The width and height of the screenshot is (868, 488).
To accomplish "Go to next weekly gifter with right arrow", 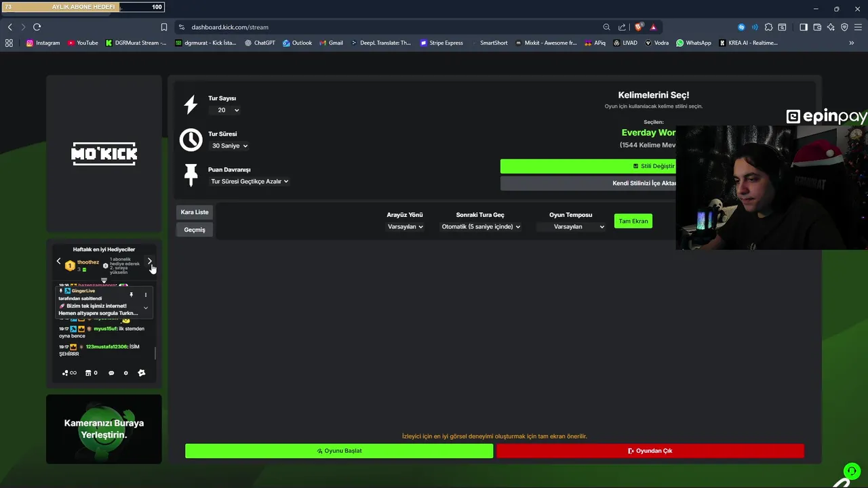I will [149, 261].
